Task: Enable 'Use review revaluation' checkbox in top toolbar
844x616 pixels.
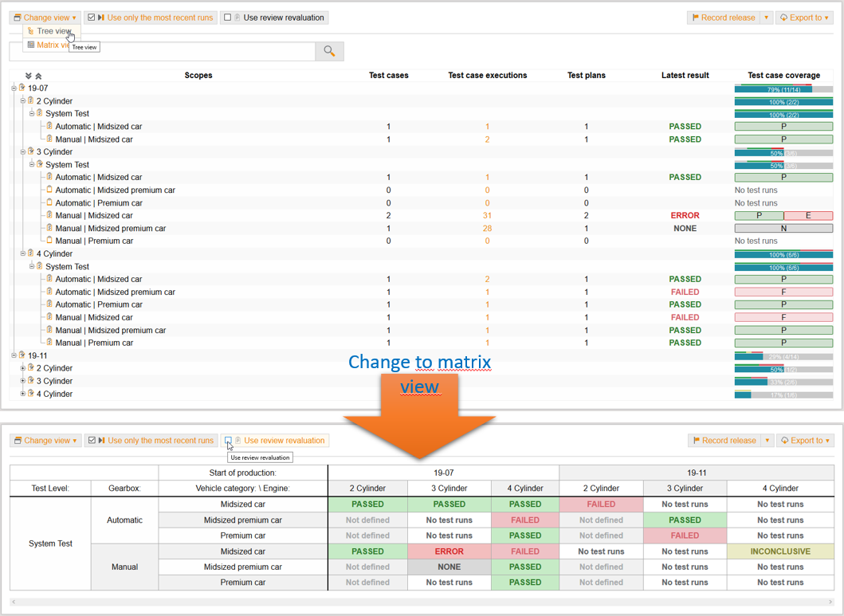Action: pos(228,18)
